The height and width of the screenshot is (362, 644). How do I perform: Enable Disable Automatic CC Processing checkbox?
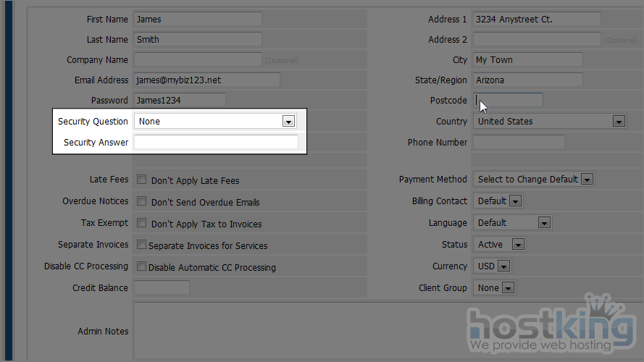pos(142,266)
